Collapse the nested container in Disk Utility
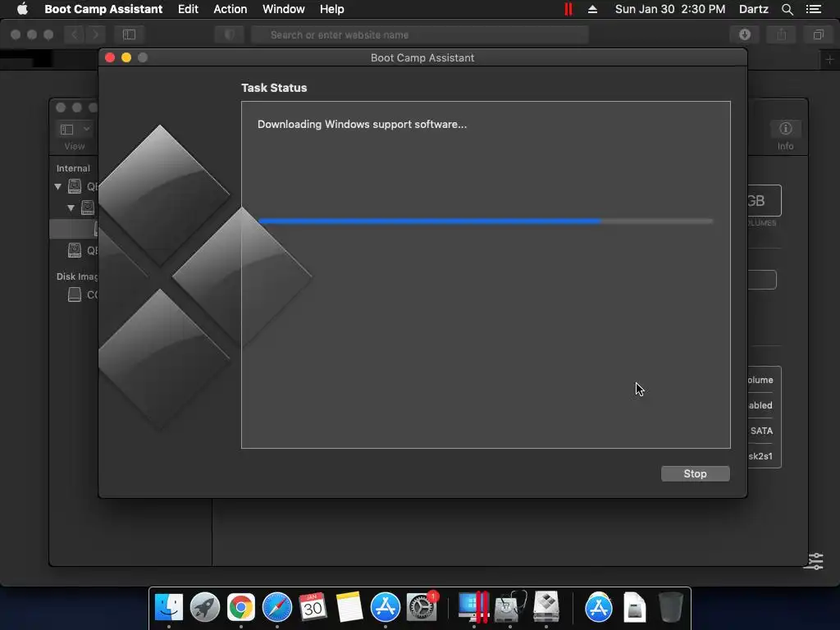This screenshot has height=630, width=840. [x=71, y=208]
